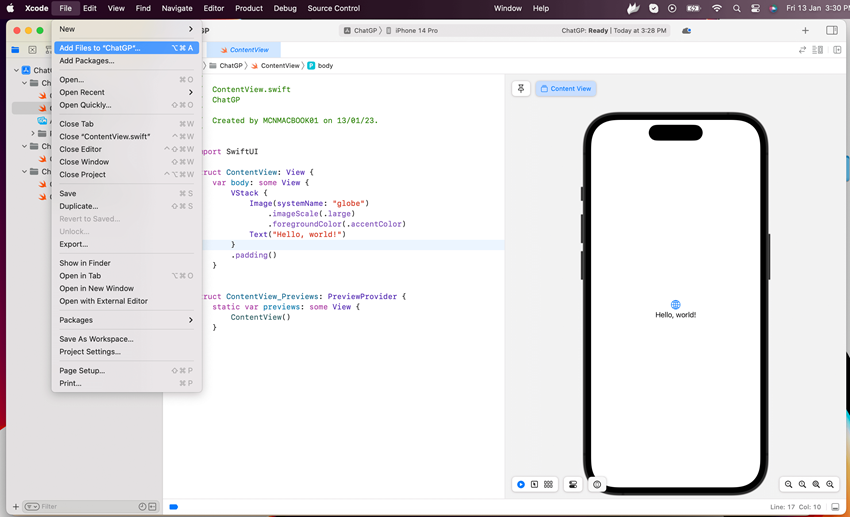850x517 pixels.
Task: Choose Open Quickly... menu item
Action: point(126,105)
